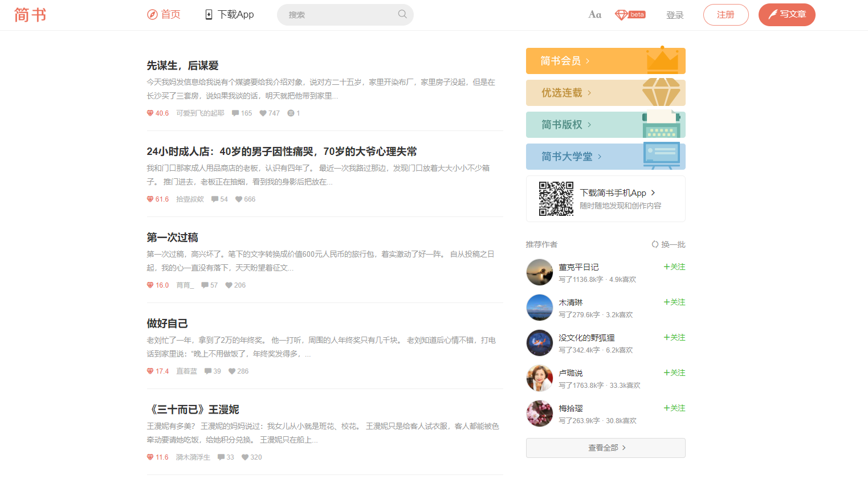Open the 登录 menu item

(x=675, y=15)
